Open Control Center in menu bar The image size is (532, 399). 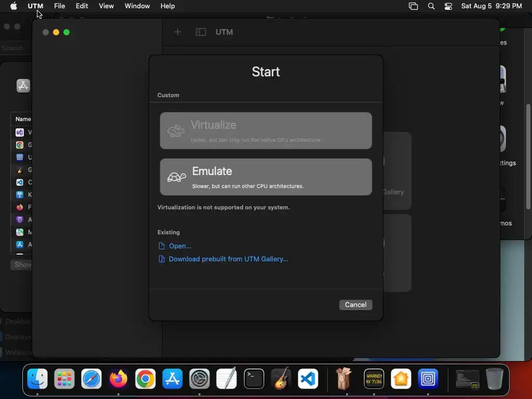click(x=448, y=6)
